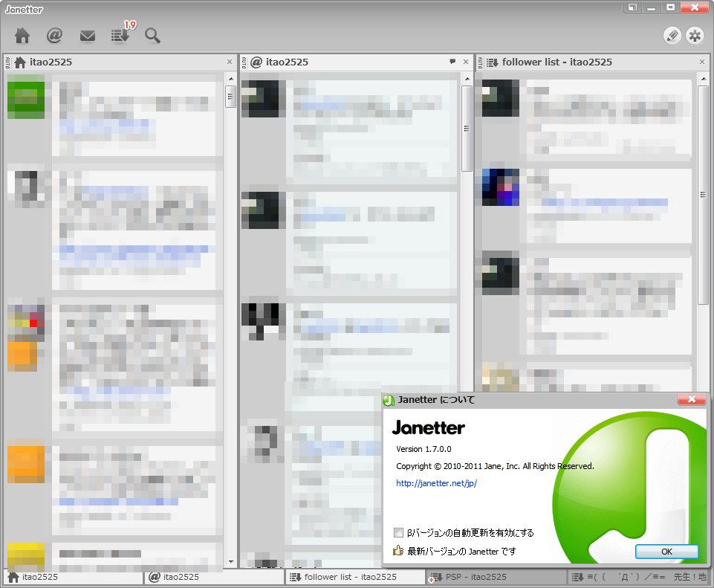Click the @ icon in mentions column header

coord(256,62)
